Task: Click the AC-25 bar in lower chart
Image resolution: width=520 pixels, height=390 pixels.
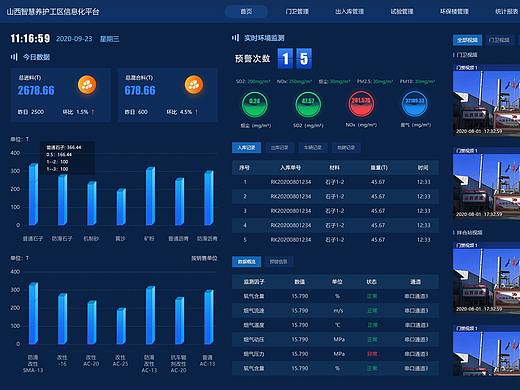Action: pos(121,326)
